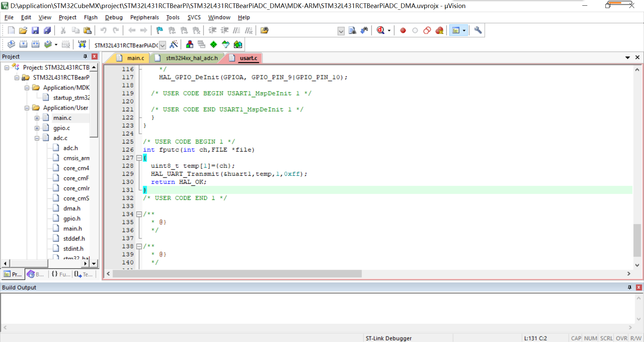Screen dimensions: 644x342
Task: Open Manage Run-Time Environment green diamond
Action: [x=214, y=44]
